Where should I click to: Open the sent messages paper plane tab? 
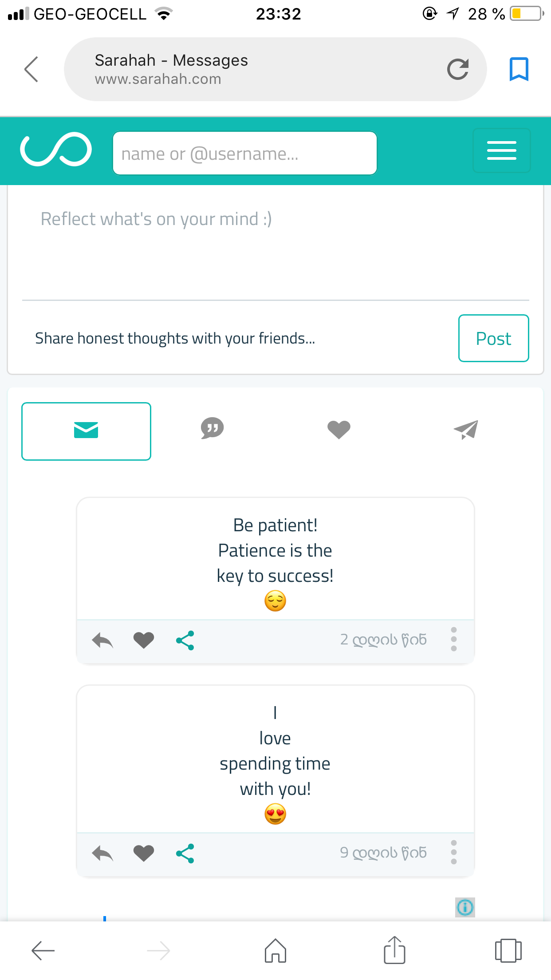tap(466, 430)
